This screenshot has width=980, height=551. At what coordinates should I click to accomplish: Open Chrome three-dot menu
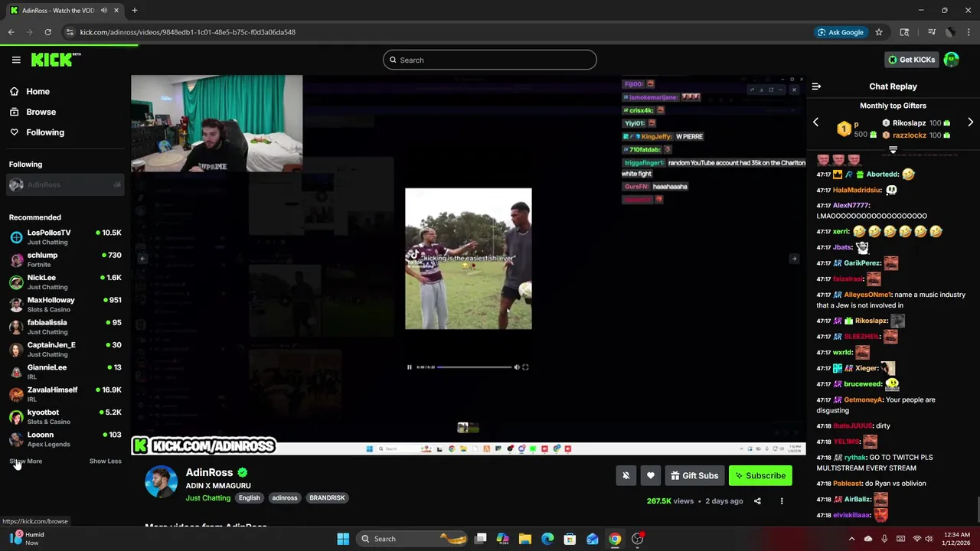[969, 32]
